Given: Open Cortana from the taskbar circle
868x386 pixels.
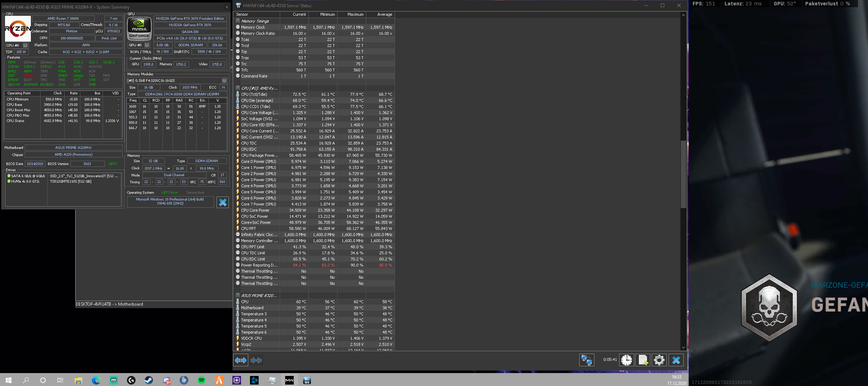Looking at the screenshot, I should pyautogui.click(x=43, y=380).
